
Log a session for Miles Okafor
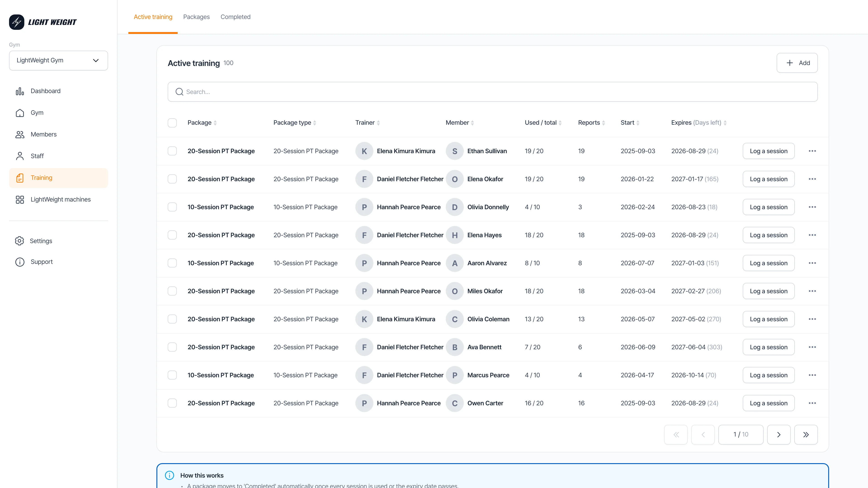click(x=769, y=291)
